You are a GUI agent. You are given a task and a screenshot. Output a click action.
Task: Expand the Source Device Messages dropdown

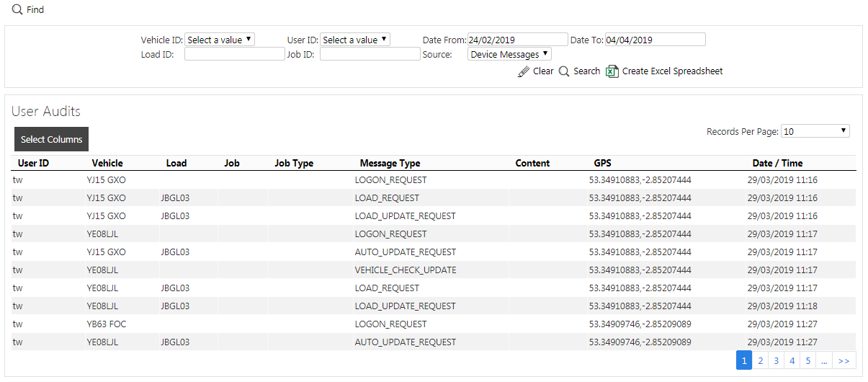[x=509, y=54]
